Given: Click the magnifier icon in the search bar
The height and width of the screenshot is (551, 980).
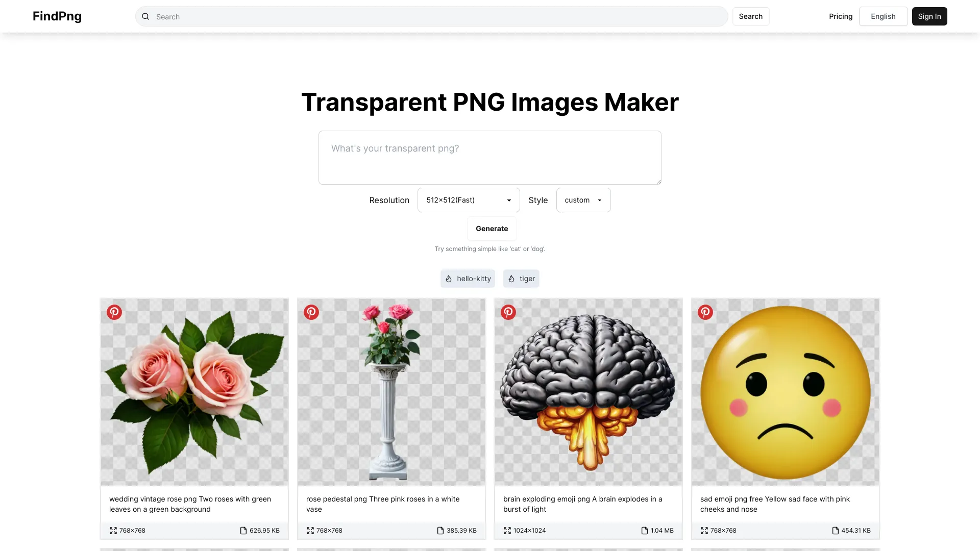Looking at the screenshot, I should click(x=145, y=16).
